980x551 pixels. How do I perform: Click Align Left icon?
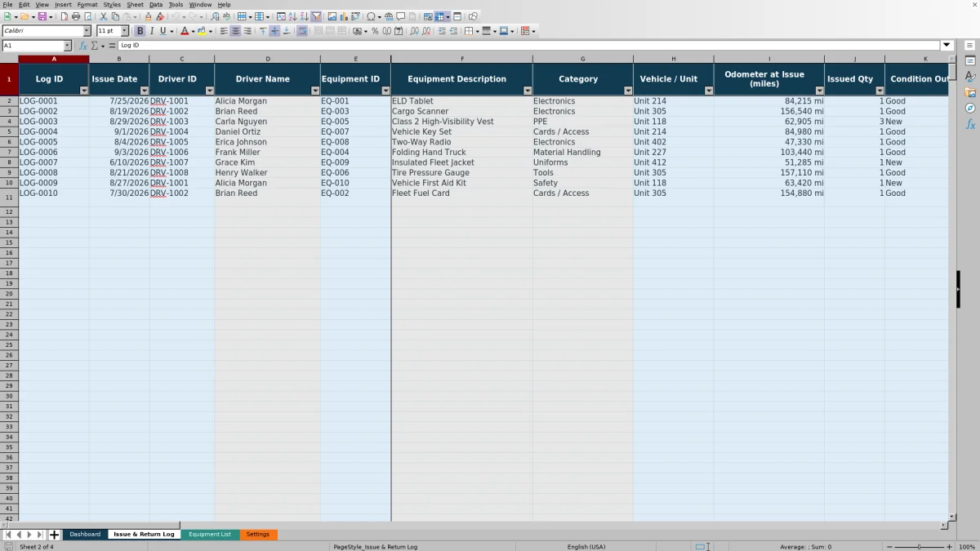point(224,31)
